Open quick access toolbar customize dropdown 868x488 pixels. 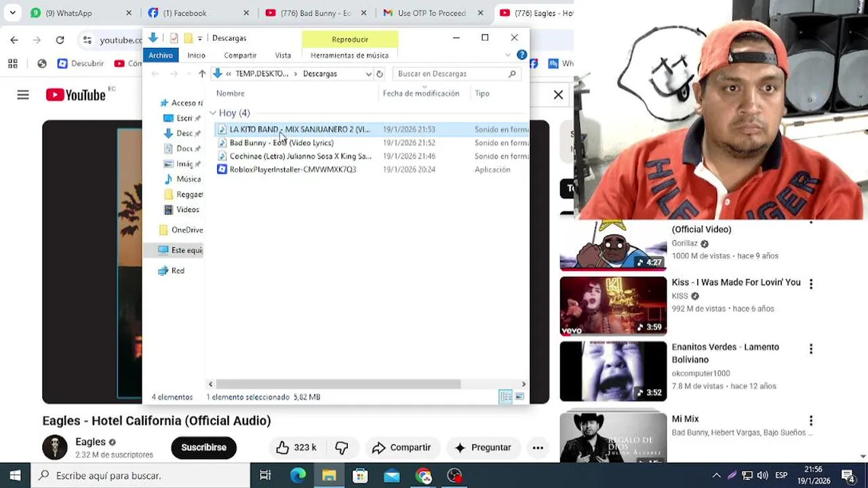pos(200,38)
